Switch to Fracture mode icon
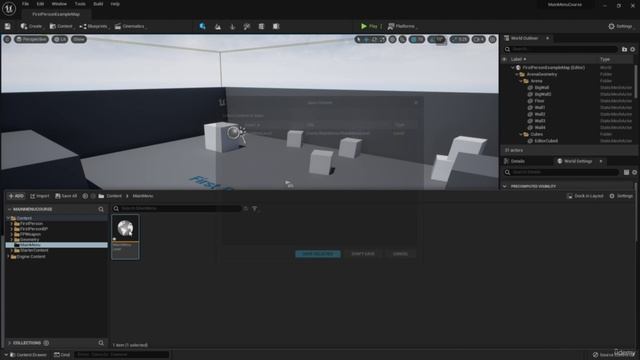 click(276, 27)
